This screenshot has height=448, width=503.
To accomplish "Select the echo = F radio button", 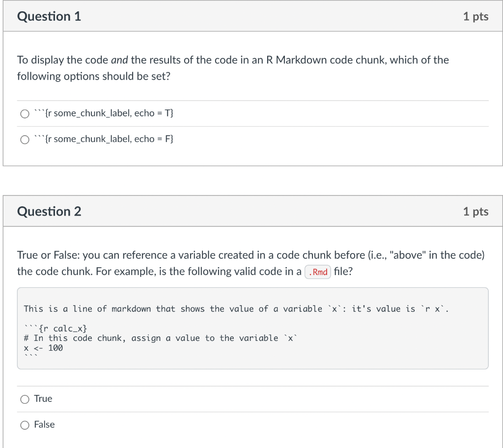I will (x=25, y=140).
